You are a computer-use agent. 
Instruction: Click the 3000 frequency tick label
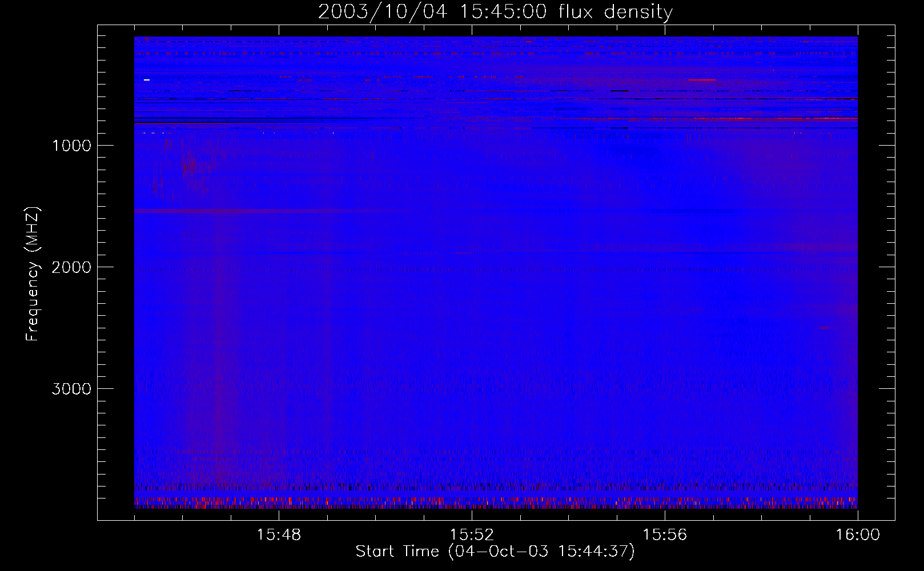71,389
